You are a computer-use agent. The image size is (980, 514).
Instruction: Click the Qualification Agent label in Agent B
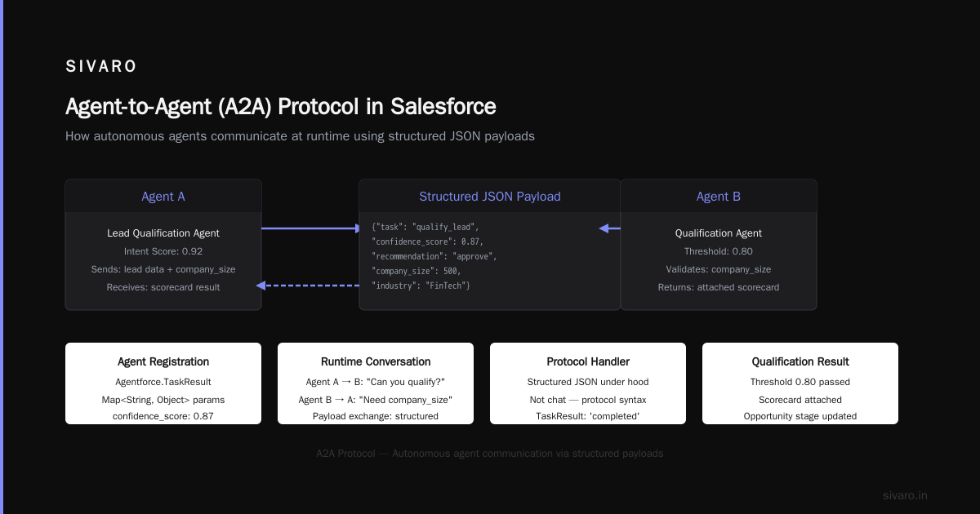719,233
